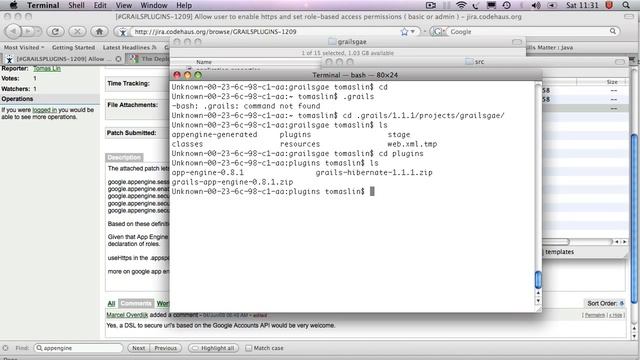Open Marcel Overdijk profile link

pyautogui.click(x=127, y=315)
